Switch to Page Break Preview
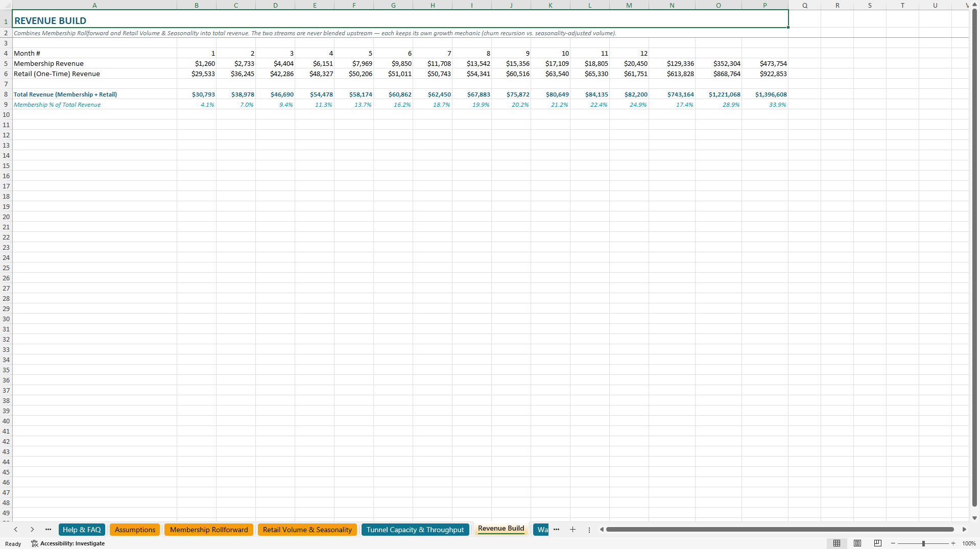The height and width of the screenshot is (549, 980). [878, 543]
